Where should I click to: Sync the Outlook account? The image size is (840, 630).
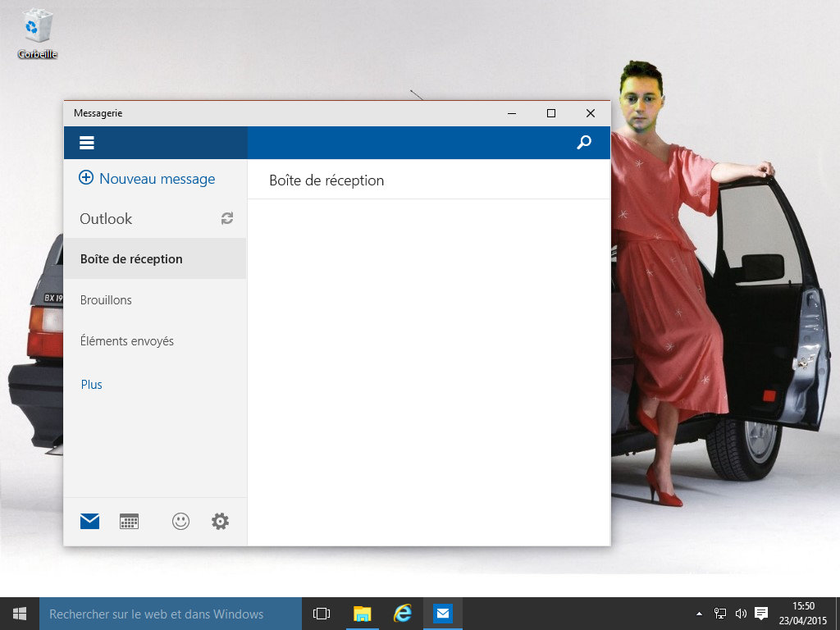pyautogui.click(x=227, y=218)
